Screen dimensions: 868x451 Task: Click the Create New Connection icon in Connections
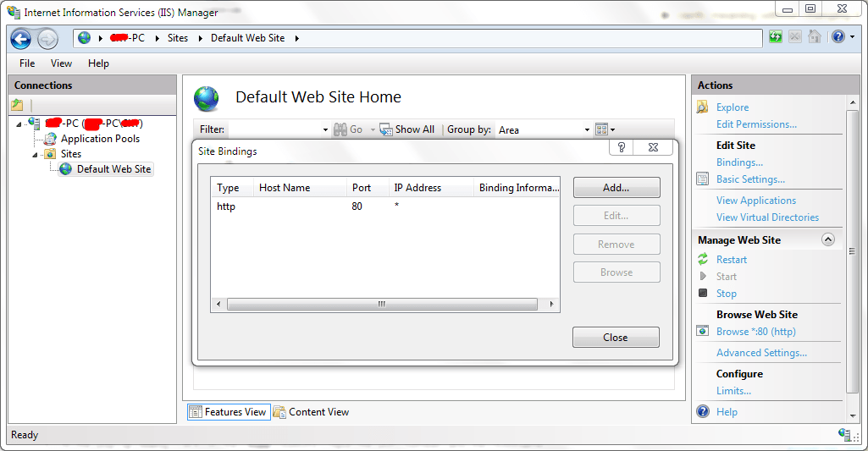coord(17,105)
